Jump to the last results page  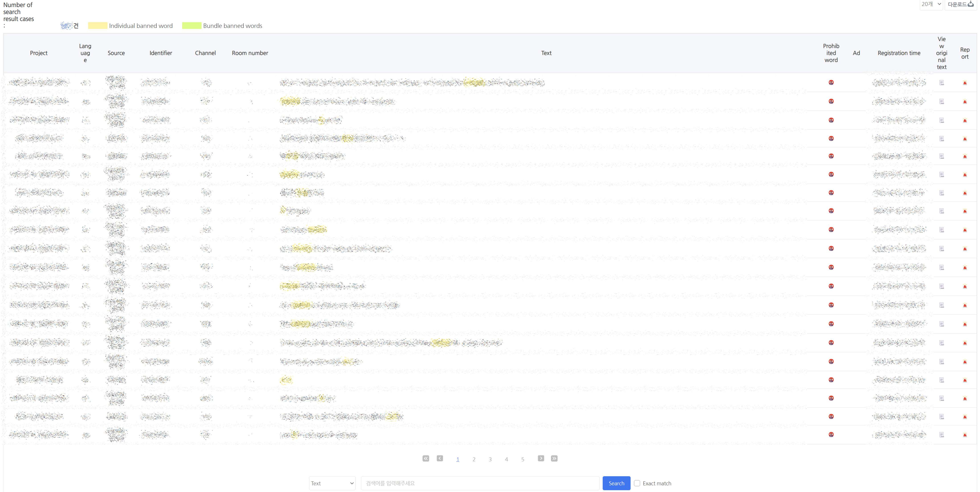click(554, 459)
